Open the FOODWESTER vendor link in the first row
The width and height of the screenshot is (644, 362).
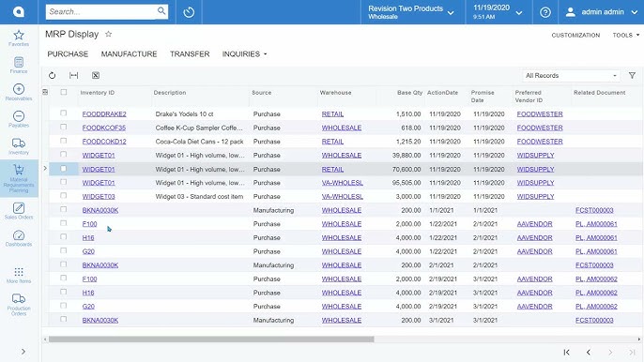(540, 114)
